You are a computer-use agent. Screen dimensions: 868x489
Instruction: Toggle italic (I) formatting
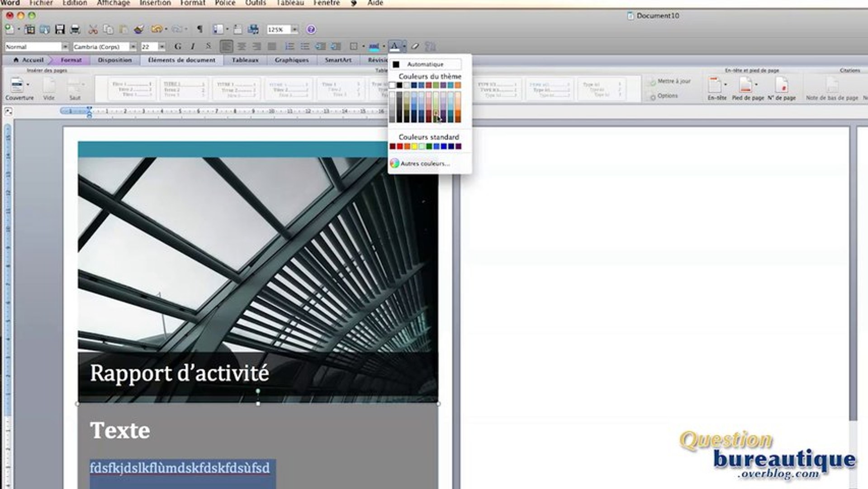coord(193,46)
